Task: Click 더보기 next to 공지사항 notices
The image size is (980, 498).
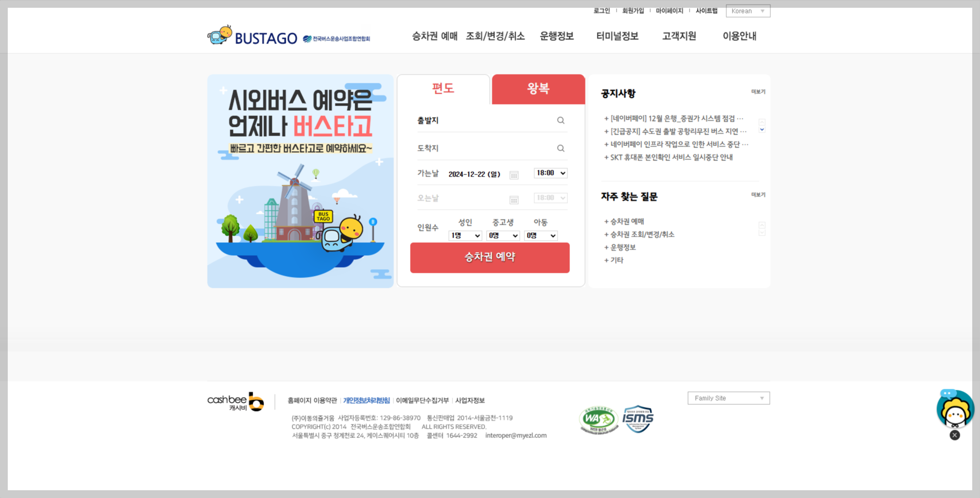Action: click(757, 92)
